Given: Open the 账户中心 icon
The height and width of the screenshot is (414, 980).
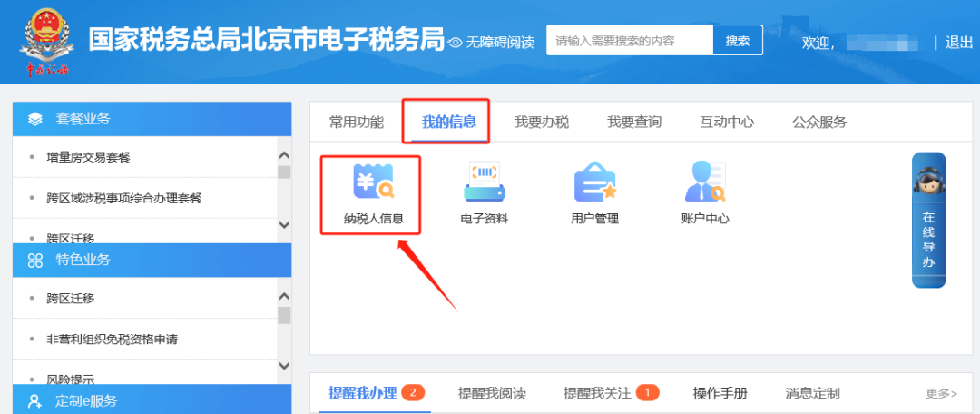Looking at the screenshot, I should pyautogui.click(x=705, y=194).
